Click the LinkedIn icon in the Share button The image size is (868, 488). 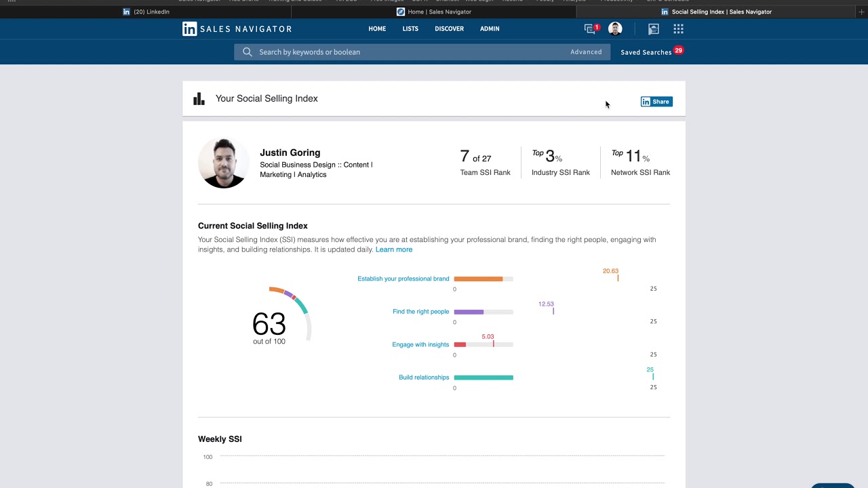pos(646,102)
